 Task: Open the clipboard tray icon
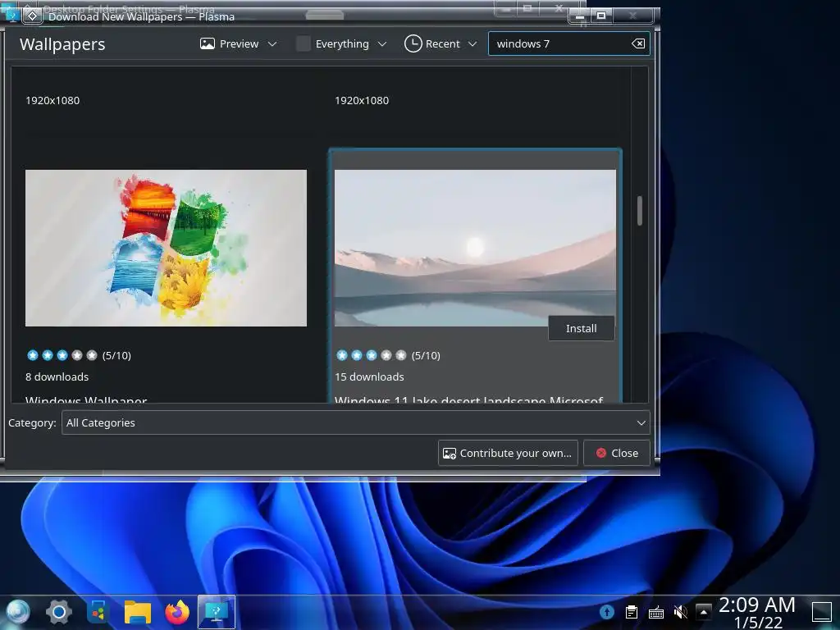[x=632, y=612]
